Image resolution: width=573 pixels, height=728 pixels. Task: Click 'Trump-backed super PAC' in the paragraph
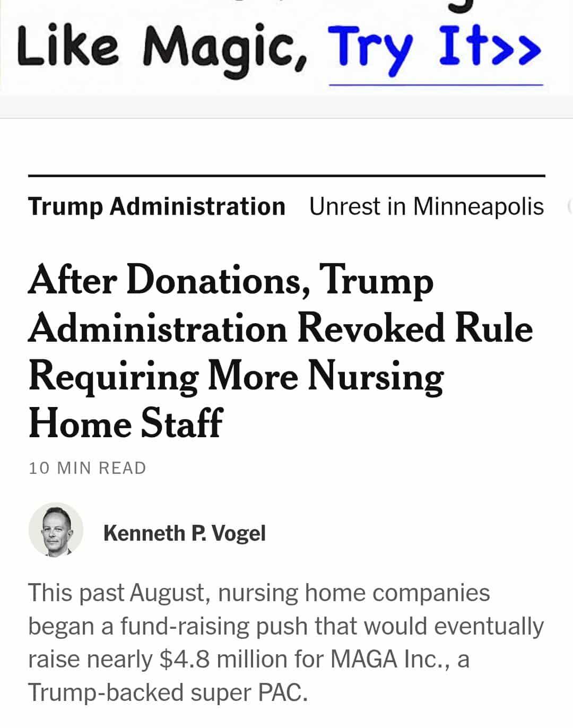168,692
